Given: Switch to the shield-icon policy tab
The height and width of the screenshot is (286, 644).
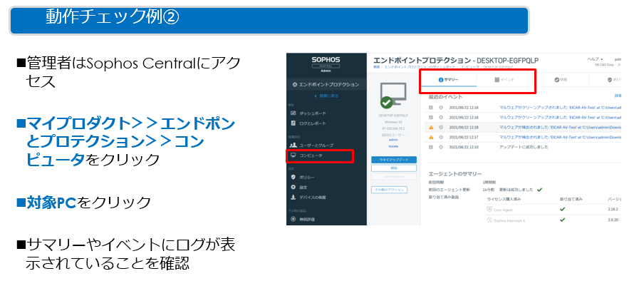Looking at the screenshot, I should click(613, 80).
